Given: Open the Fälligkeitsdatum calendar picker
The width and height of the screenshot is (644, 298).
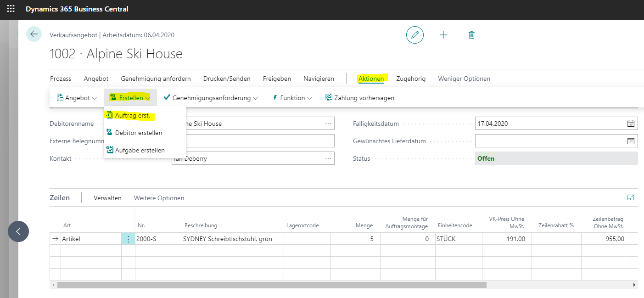Looking at the screenshot, I should point(631,124).
